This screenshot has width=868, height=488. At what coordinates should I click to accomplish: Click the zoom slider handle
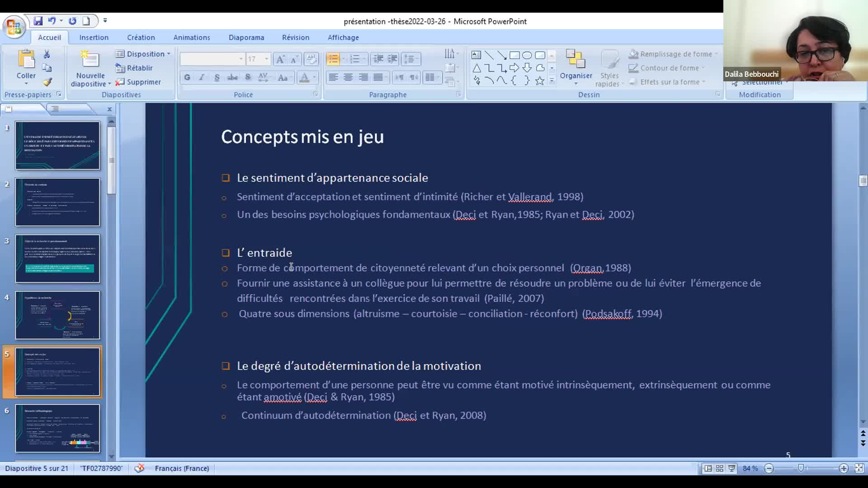[x=801, y=469]
